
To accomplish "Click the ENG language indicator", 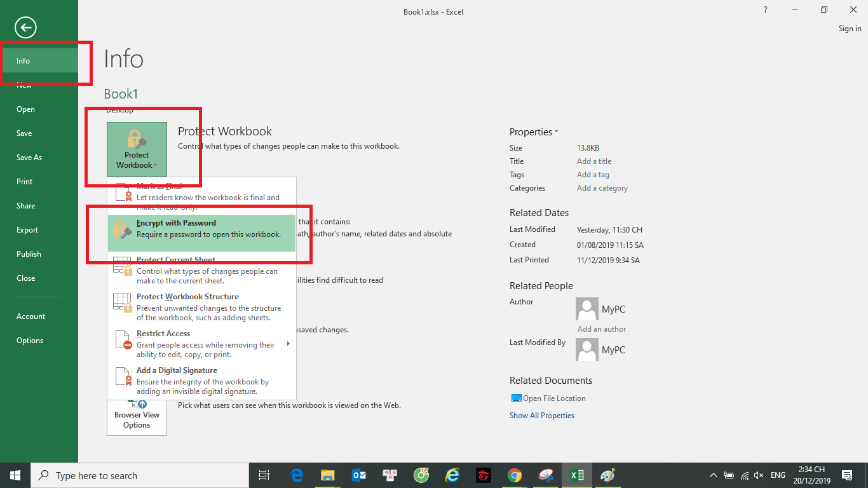I will pos(778,475).
